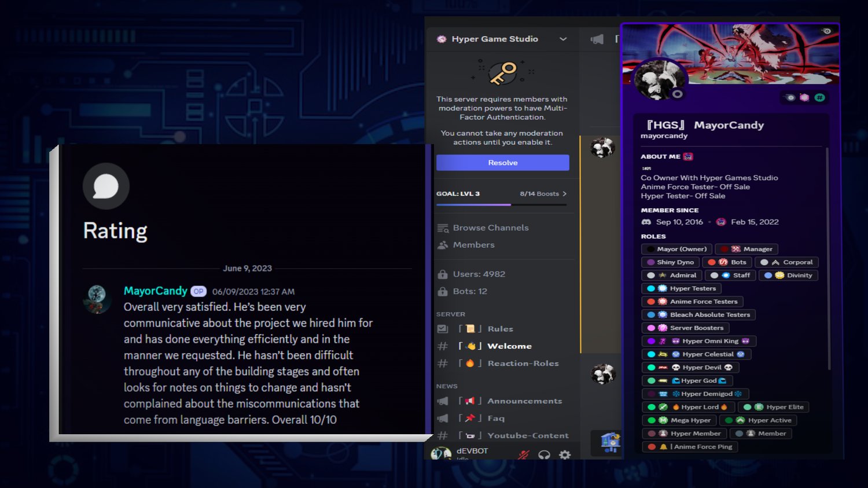Viewport: 868px width, 488px height.
Task: Click the Divinity role tag
Action: (788, 276)
